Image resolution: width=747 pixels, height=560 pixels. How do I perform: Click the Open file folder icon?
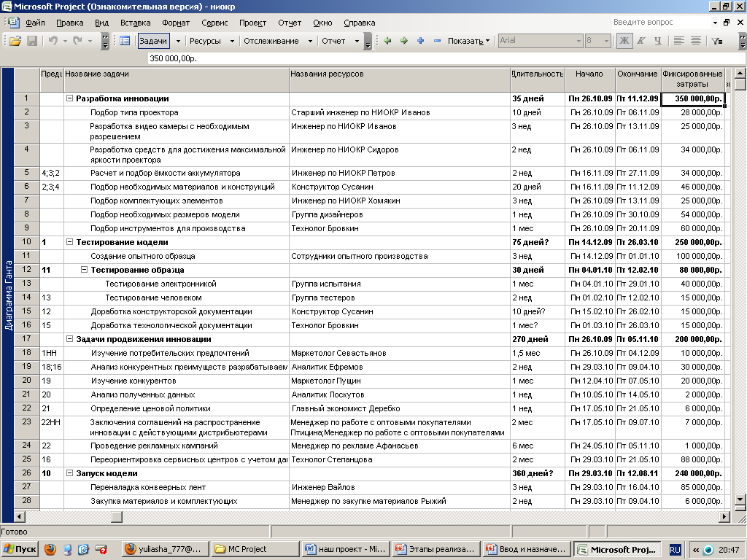[15, 41]
